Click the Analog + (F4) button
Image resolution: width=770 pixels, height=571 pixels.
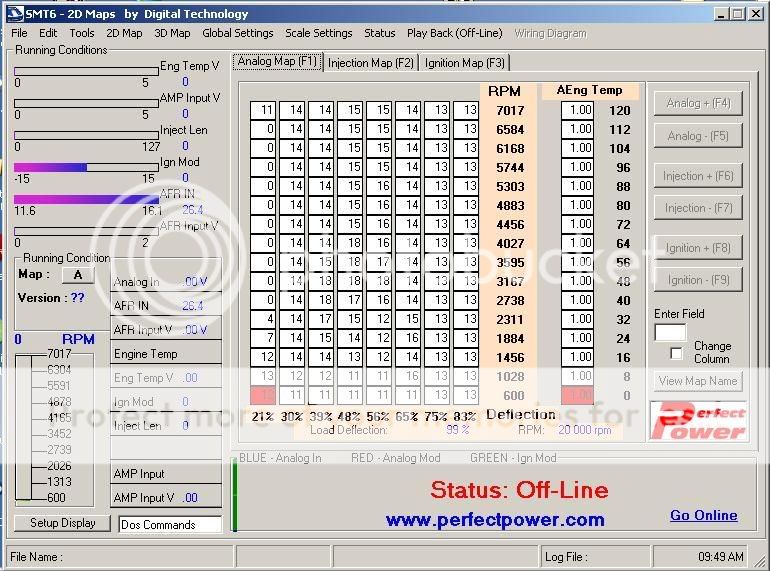(x=698, y=104)
